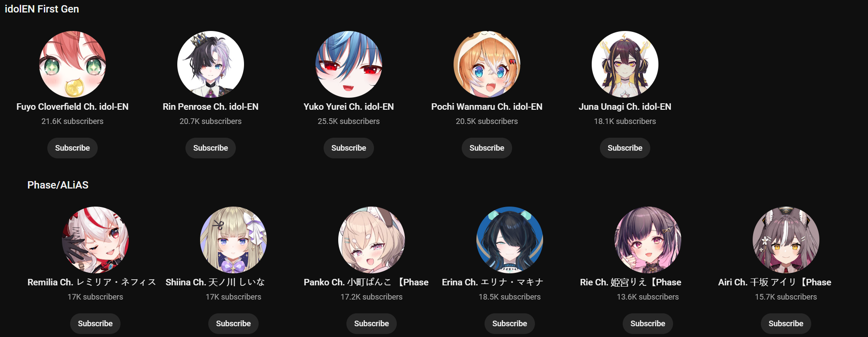This screenshot has width=868, height=337.
Task: Subscribe to Airi Ch.
Action: (786, 324)
